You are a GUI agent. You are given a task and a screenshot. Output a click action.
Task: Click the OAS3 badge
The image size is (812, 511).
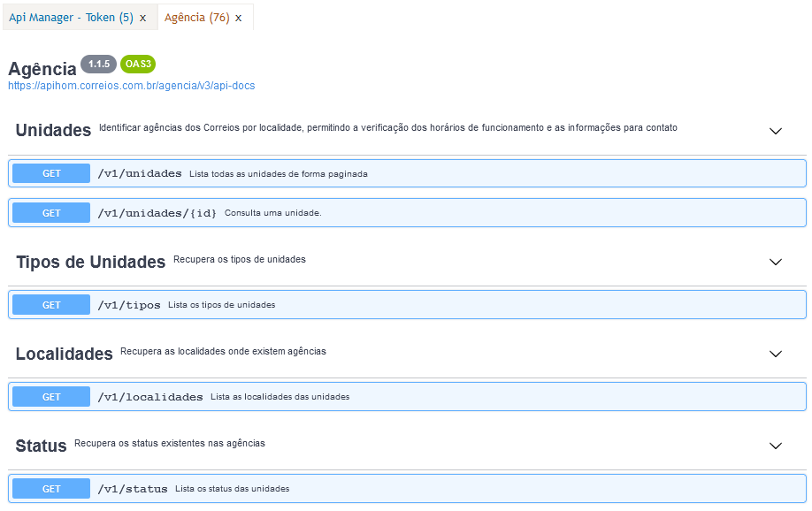[138, 64]
